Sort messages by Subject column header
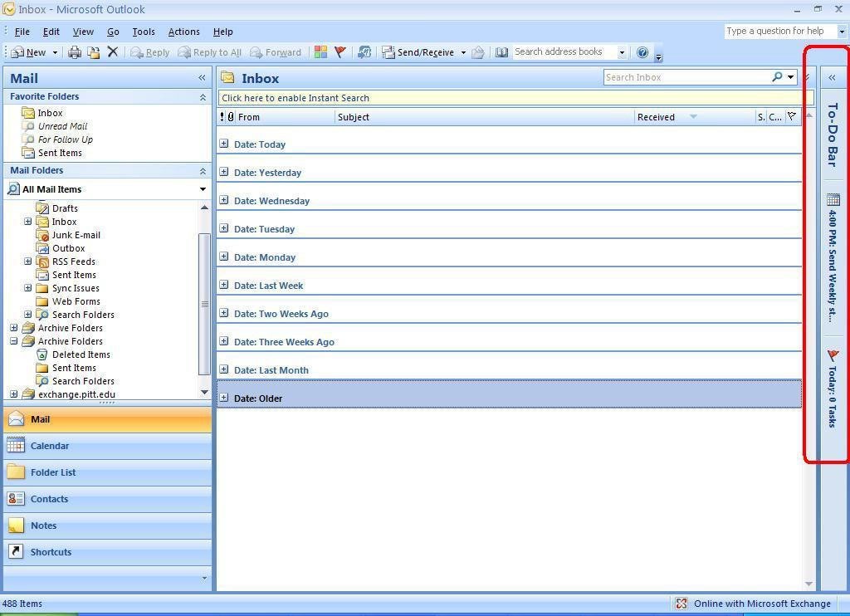Viewport: 850px width, 616px height. (x=485, y=116)
